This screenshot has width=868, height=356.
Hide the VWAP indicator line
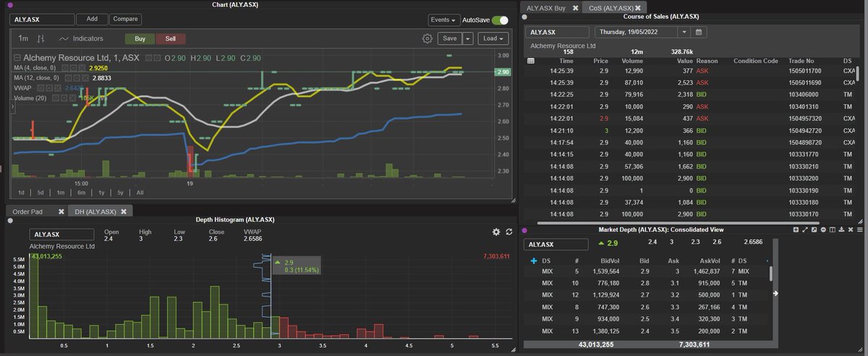click(x=41, y=88)
